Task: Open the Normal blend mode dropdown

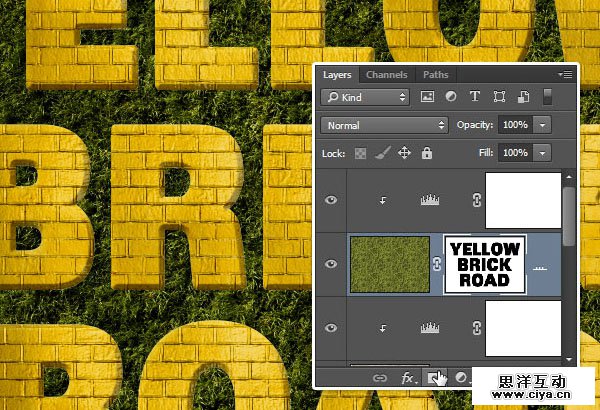Action: point(386,126)
